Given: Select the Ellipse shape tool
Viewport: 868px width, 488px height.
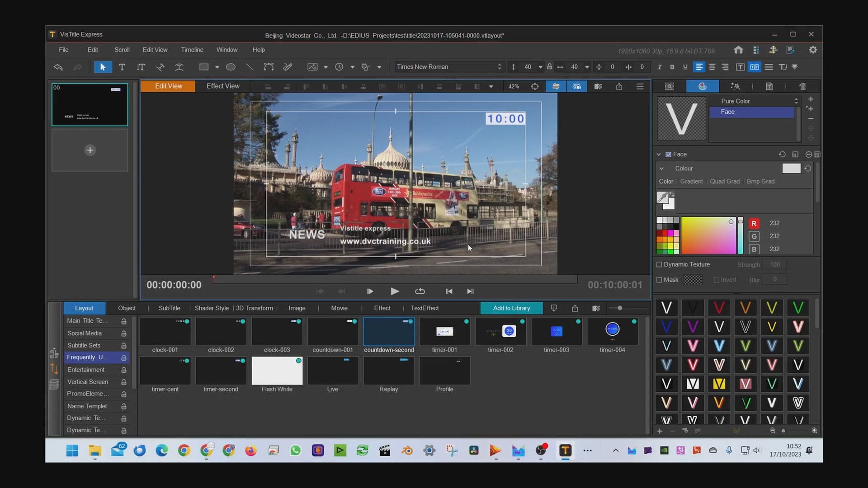Looking at the screenshot, I should [x=231, y=67].
